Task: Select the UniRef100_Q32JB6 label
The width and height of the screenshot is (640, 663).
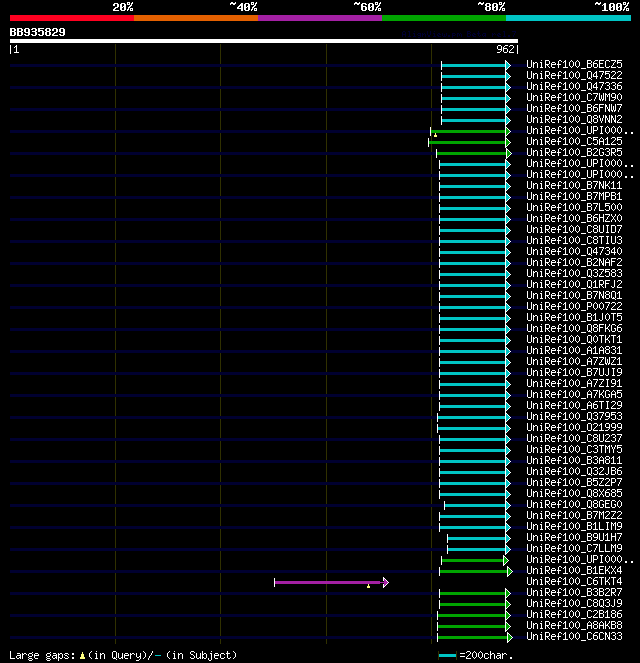Action: tap(574, 471)
